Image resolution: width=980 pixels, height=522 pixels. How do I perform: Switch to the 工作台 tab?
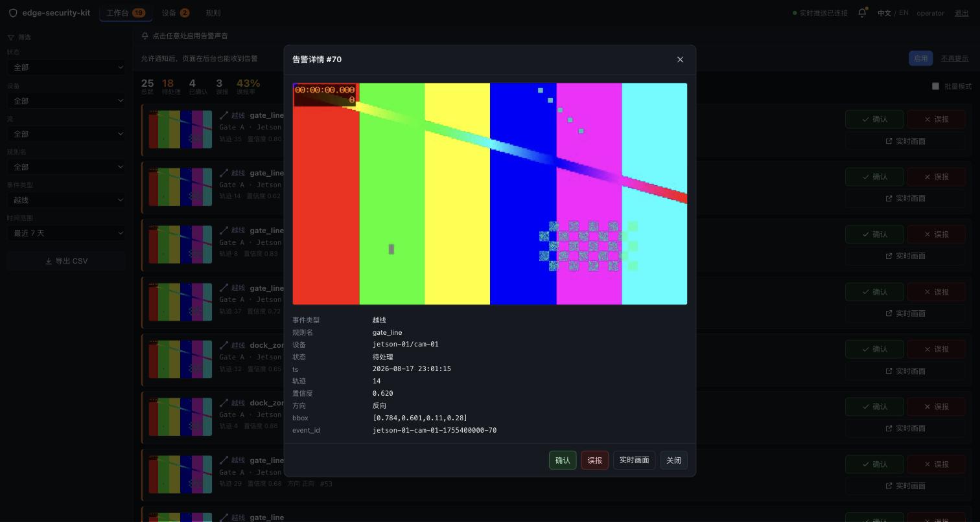pos(126,13)
